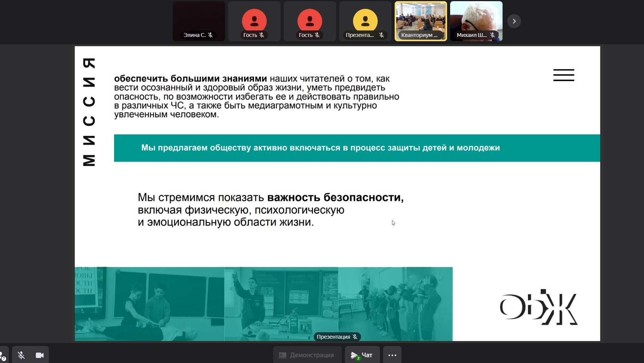Click the first Гость red avatar

[254, 21]
